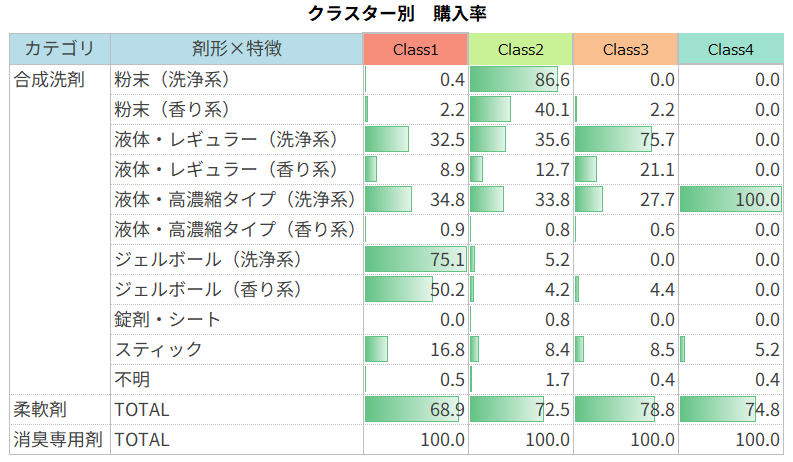Image resolution: width=793 pixels, height=462 pixels.
Task: Select the Class2 column header
Action: 520,49
